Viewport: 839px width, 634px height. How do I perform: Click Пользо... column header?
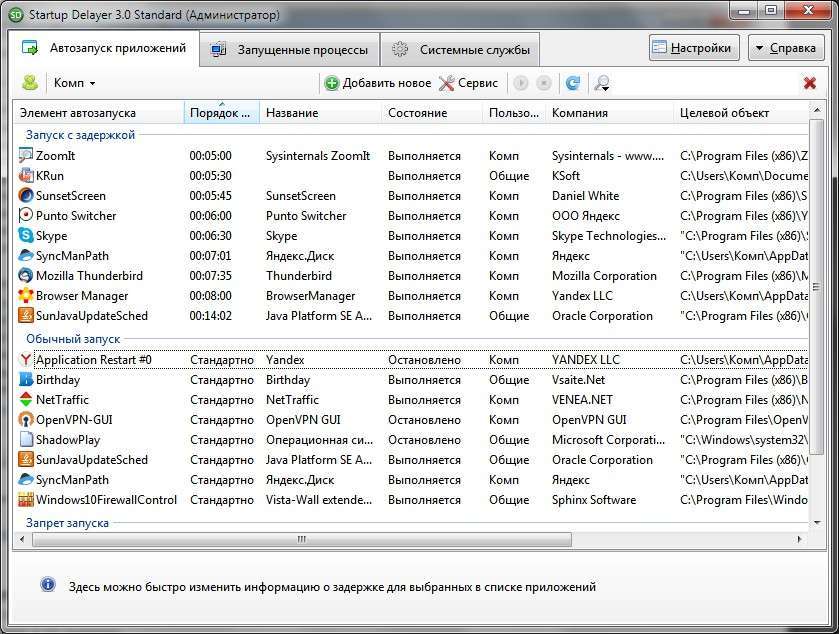pyautogui.click(x=514, y=113)
